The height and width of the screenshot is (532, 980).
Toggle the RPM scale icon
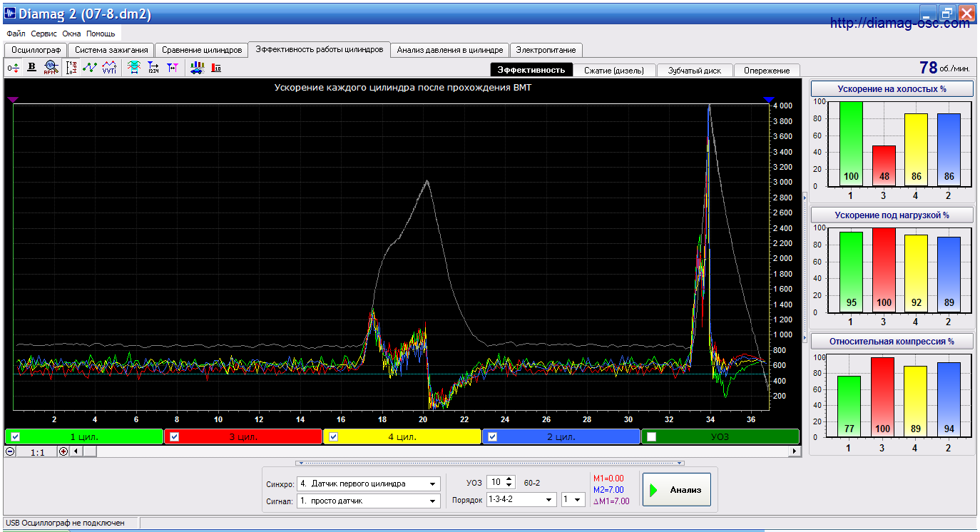coord(71,67)
